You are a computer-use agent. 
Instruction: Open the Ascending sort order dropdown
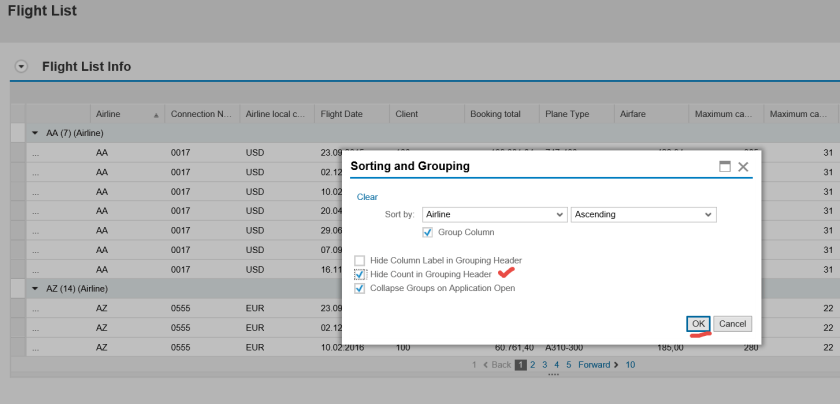tap(709, 215)
